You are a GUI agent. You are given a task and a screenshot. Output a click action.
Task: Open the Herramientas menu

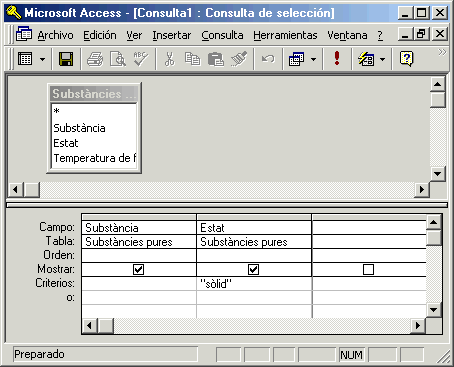tap(285, 35)
